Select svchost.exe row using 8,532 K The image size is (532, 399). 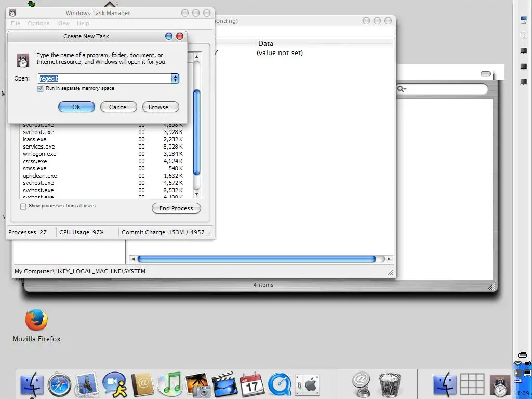click(103, 190)
